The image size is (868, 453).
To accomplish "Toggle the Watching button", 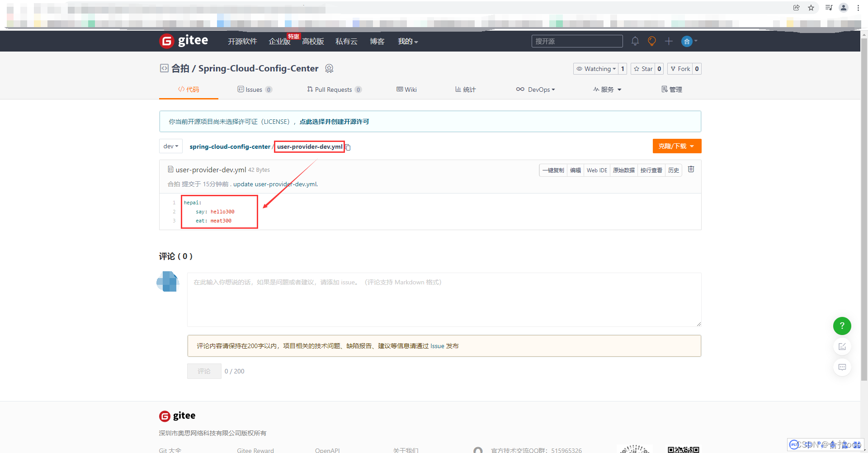I will 596,69.
